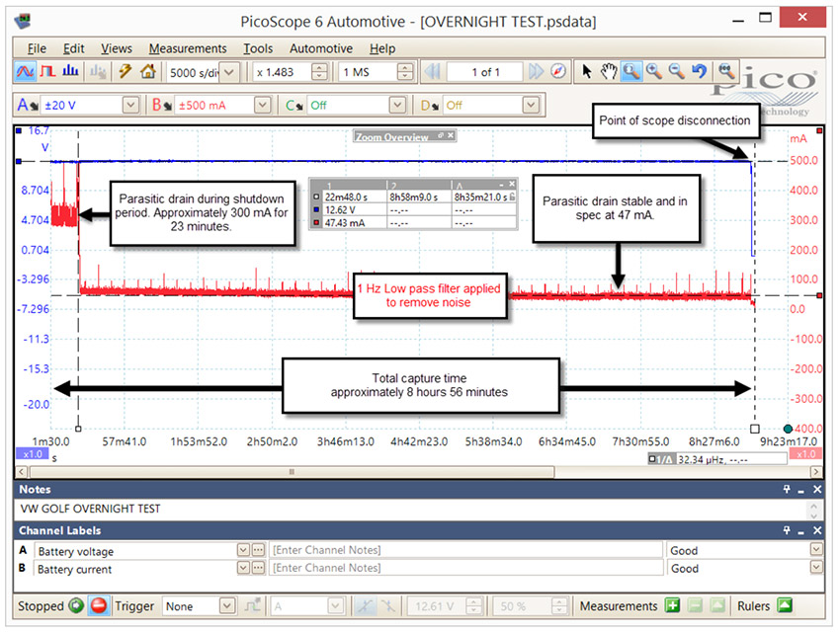
Task: Open Channel C Off range dropdown
Action: pos(397,105)
